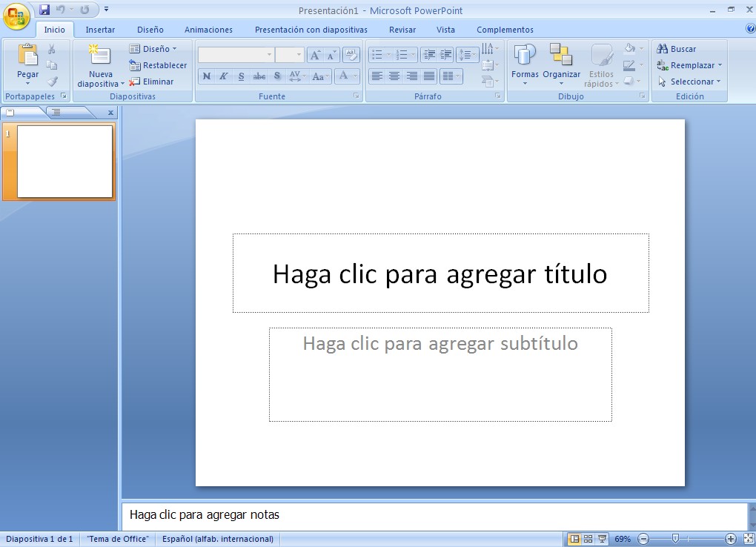Screen dimensions: 756x547
Task: Cut selection using the scissors icon
Action: pyautogui.click(x=52, y=49)
